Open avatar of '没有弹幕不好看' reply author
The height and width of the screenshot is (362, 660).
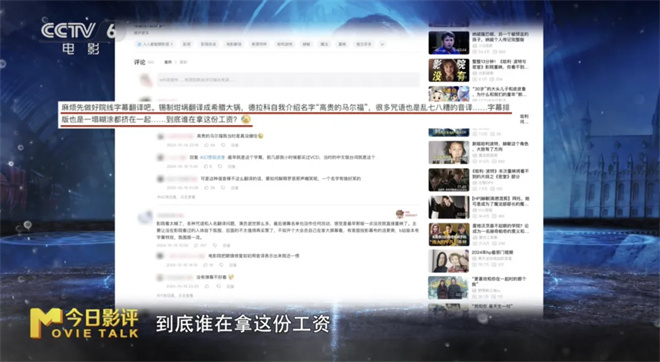coord(160,278)
